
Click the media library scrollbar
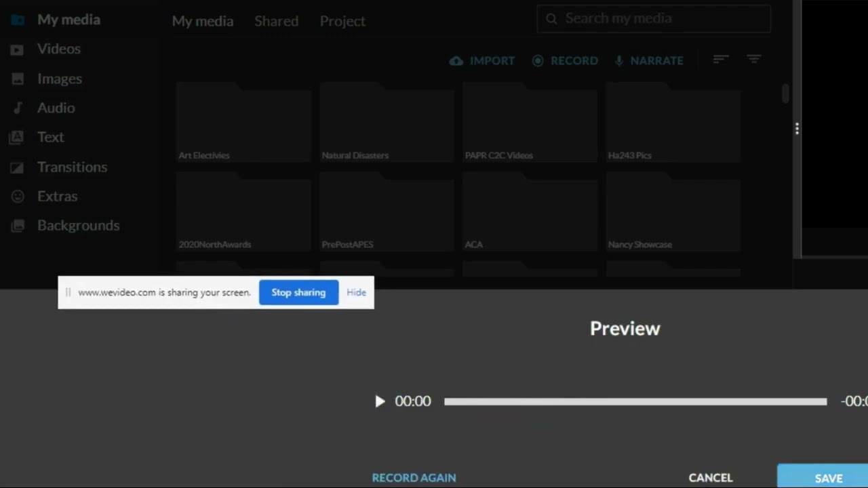point(785,93)
